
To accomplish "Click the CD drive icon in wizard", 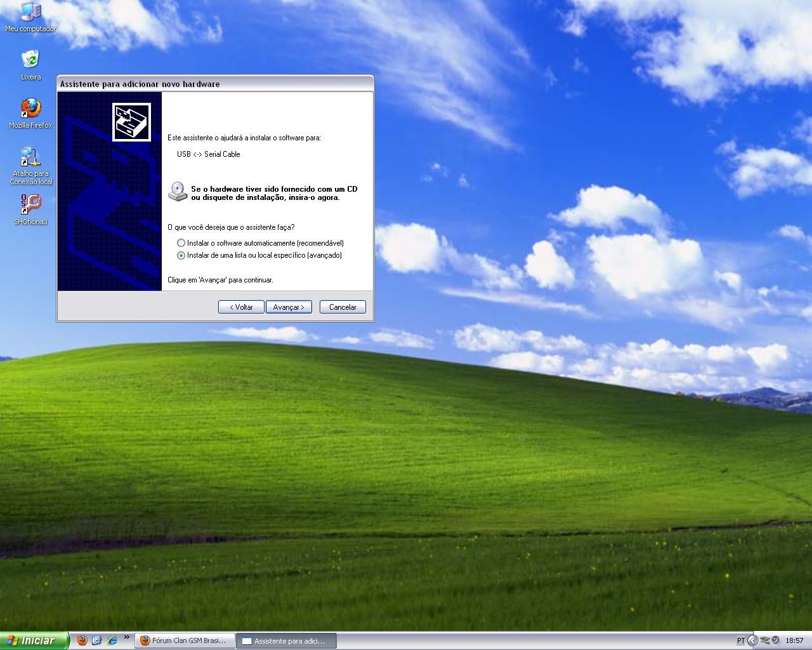I will [178, 192].
